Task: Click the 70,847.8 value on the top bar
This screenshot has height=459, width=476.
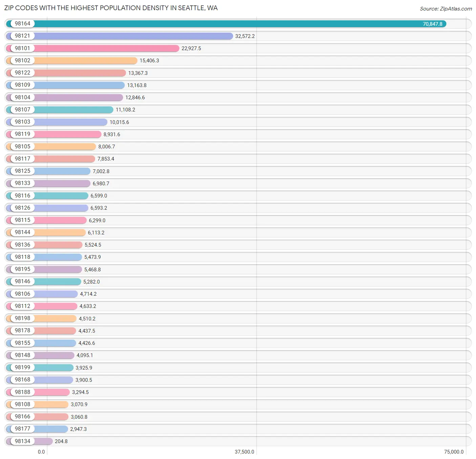Action: point(432,24)
